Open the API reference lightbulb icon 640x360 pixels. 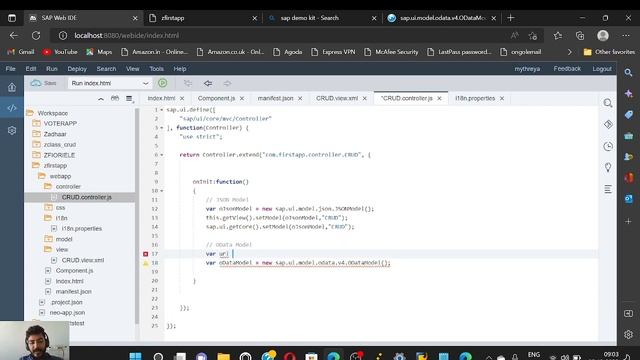click(608, 167)
